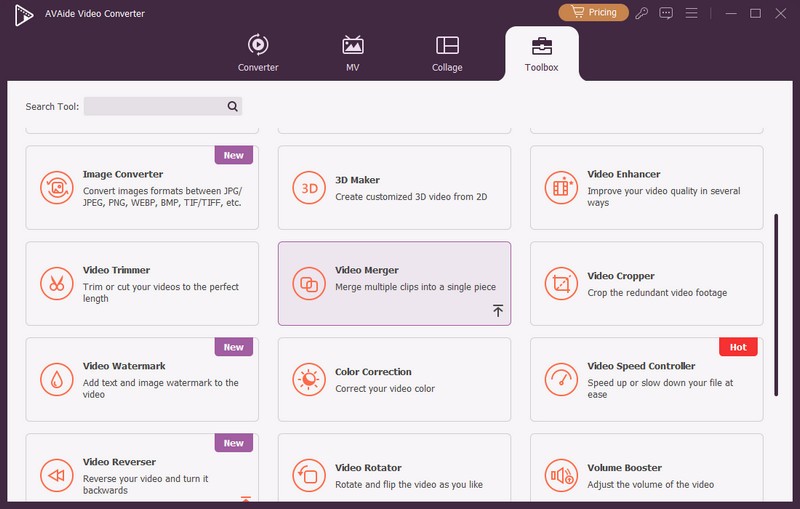The image size is (800, 509).
Task: Click the Video Speed Controller title
Action: click(x=641, y=366)
